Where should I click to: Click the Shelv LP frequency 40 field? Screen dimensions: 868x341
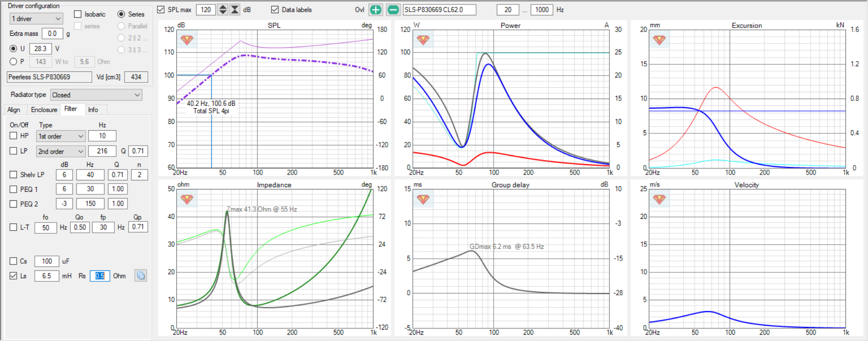(x=90, y=175)
